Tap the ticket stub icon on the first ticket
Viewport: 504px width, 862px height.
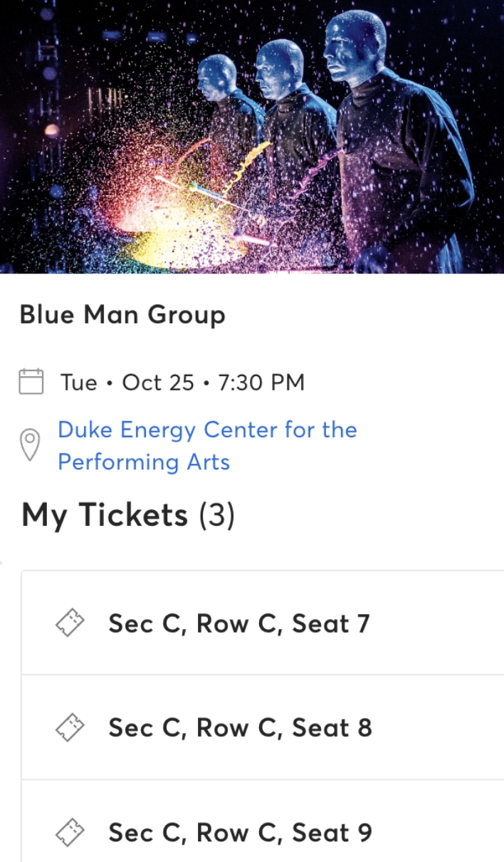click(69, 623)
